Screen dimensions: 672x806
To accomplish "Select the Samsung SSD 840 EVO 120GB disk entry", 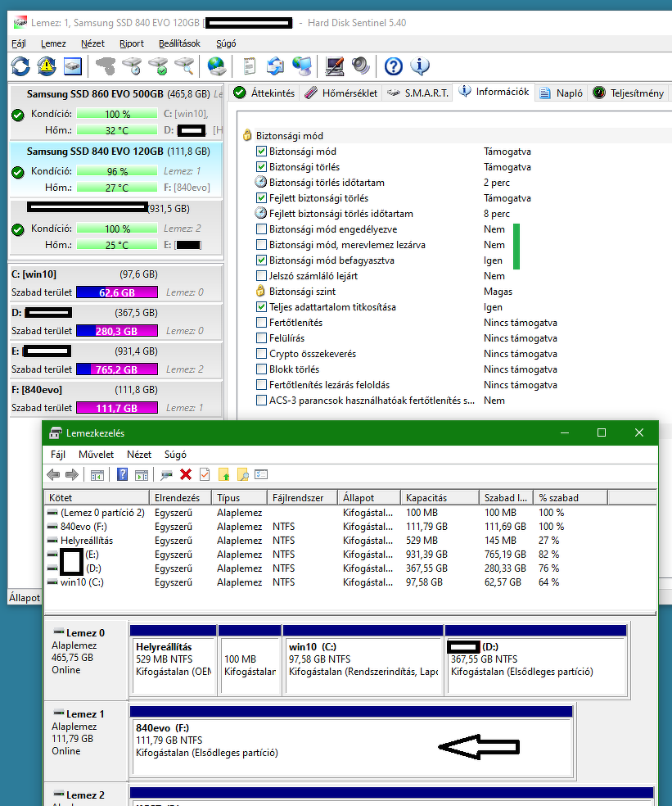I will pos(116,169).
